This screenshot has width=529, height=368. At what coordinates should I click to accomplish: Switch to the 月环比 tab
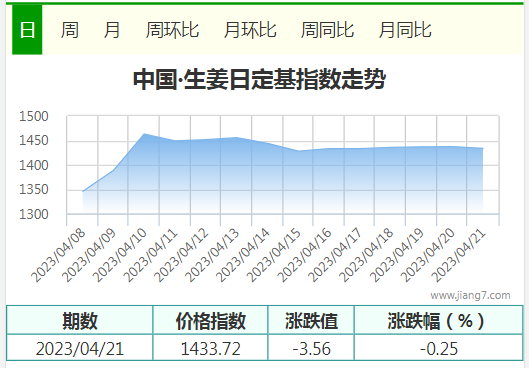click(250, 30)
